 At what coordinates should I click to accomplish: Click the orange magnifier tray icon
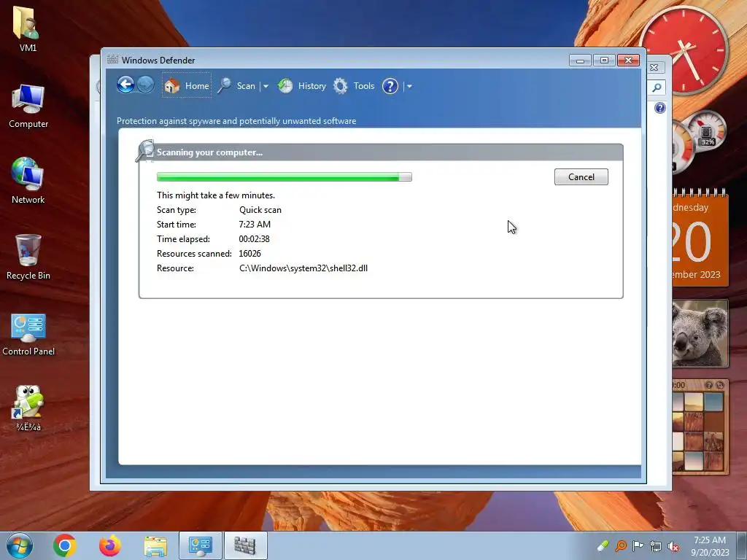[x=621, y=545]
